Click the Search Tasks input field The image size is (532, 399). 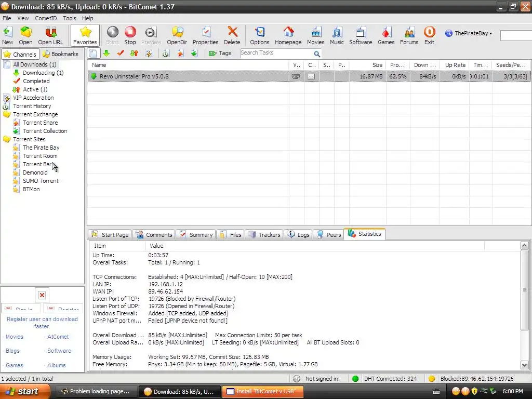(276, 53)
